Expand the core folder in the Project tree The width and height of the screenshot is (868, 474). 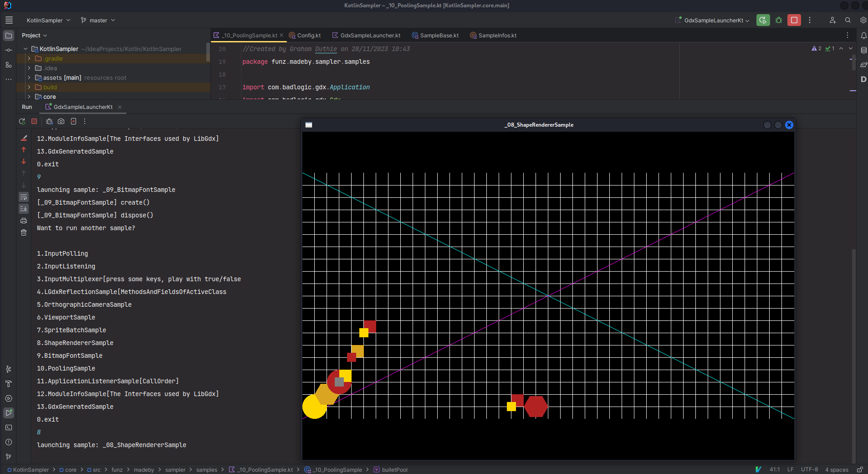[29, 97]
